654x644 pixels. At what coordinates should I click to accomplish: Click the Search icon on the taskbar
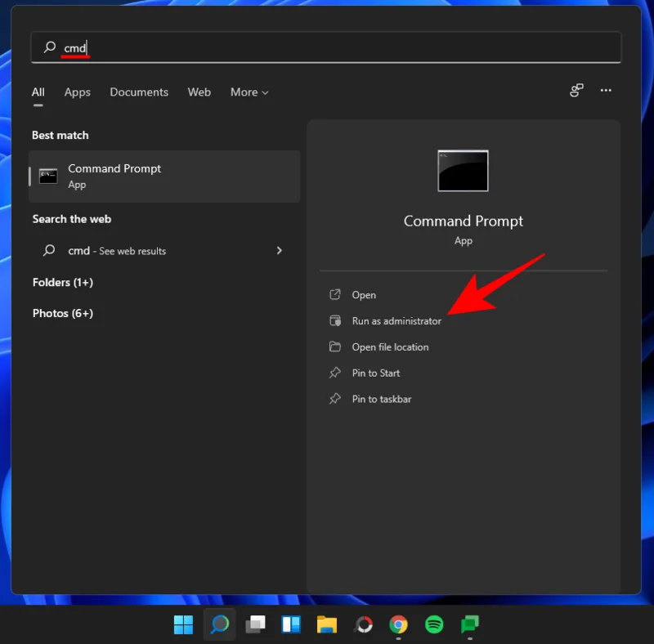click(217, 624)
